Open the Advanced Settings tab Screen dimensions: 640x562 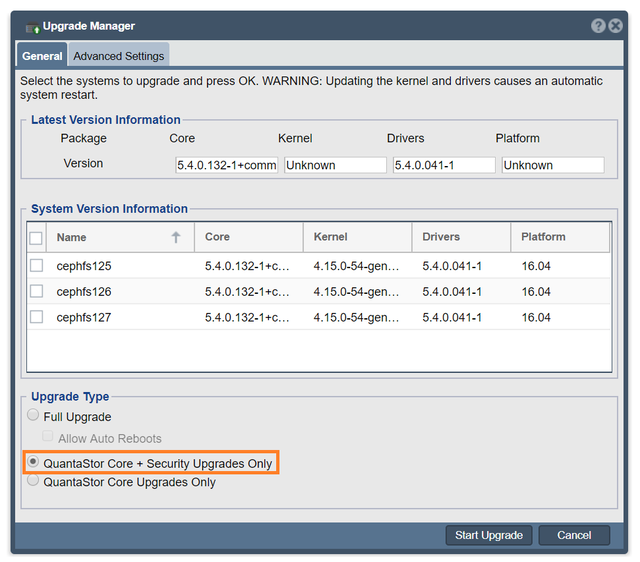119,56
